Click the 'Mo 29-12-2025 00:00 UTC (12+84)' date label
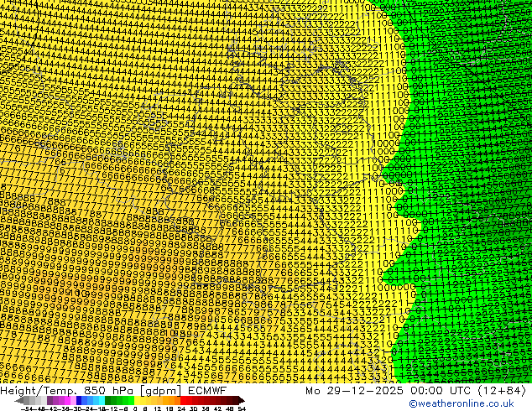 (x=415, y=391)
